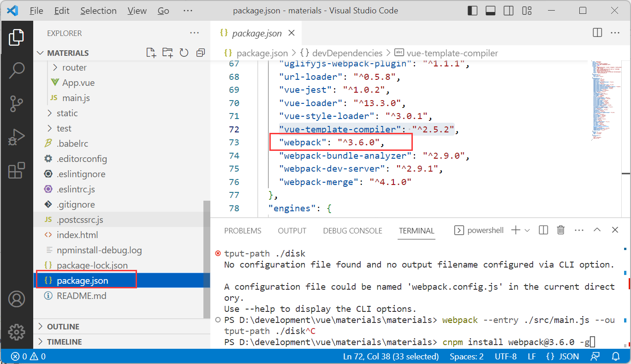Change end of line sequence LF

click(532, 357)
